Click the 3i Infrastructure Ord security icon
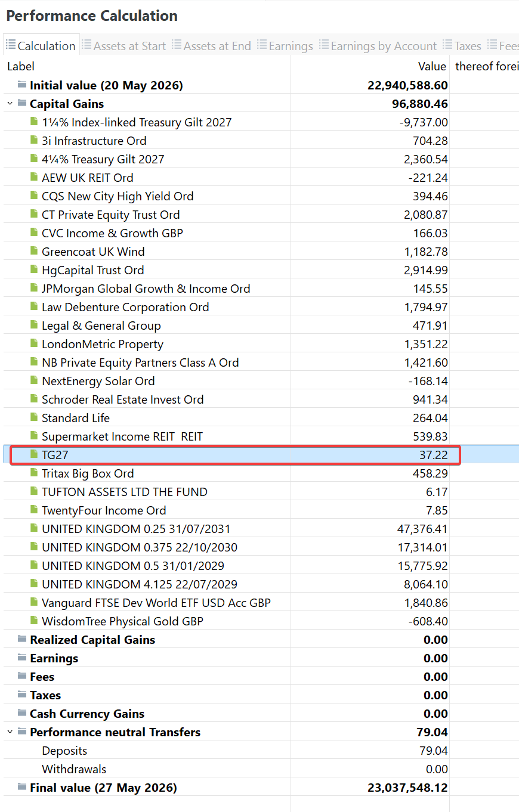519x812 pixels. click(34, 140)
